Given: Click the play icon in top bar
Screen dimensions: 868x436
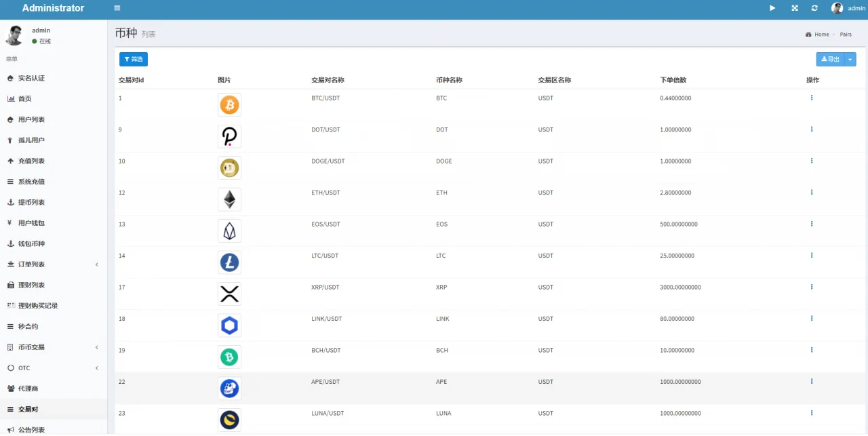Looking at the screenshot, I should (x=772, y=8).
